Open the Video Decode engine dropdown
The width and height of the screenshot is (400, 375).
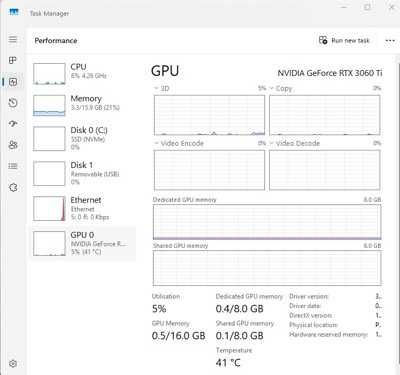(x=295, y=143)
